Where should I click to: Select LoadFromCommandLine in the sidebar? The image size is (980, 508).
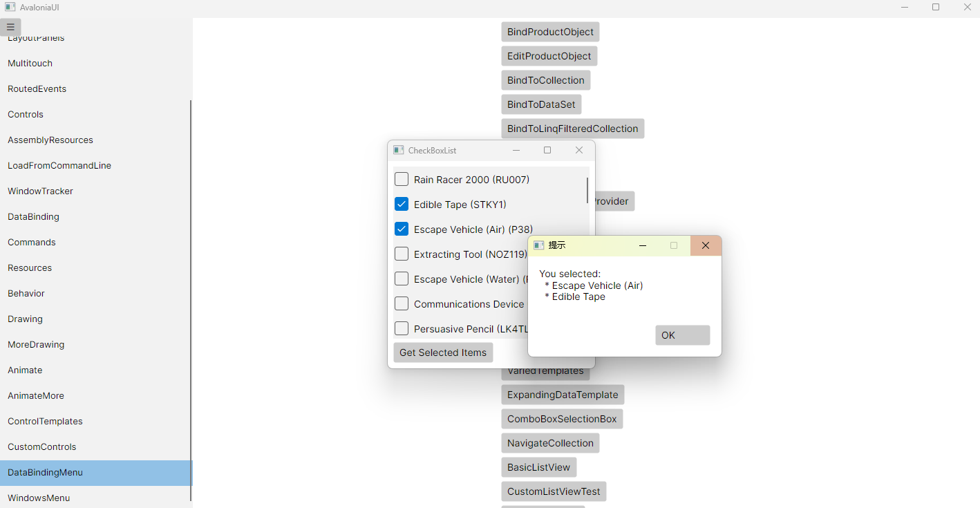(95, 165)
